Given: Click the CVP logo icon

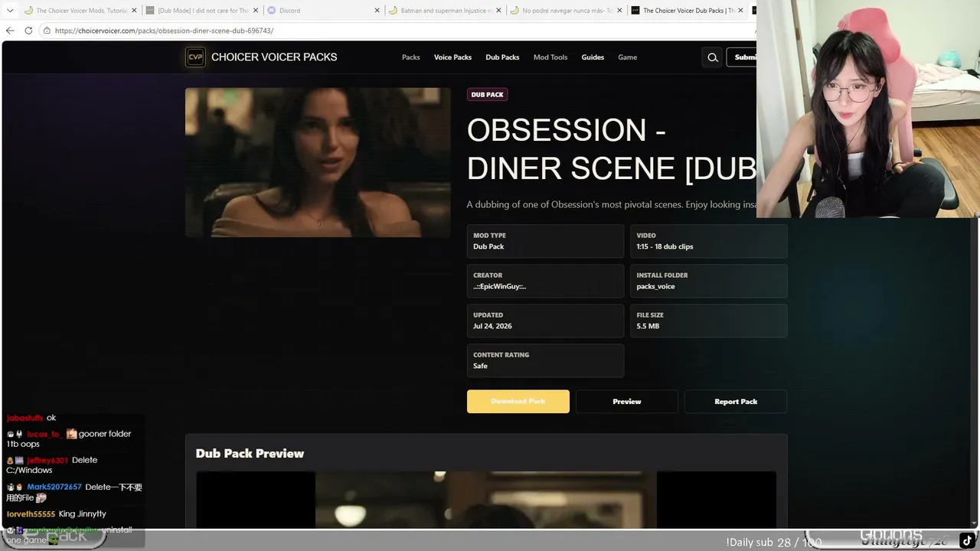Looking at the screenshot, I should [x=195, y=57].
